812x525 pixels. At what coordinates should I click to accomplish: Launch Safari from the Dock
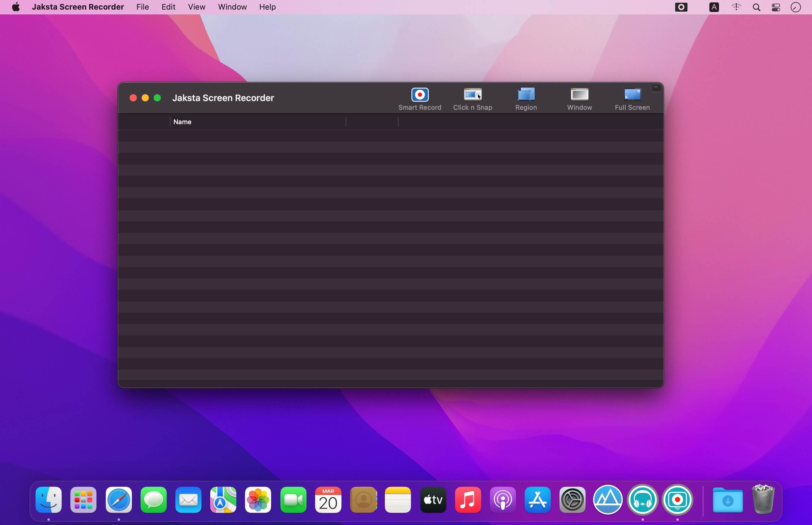(119, 499)
